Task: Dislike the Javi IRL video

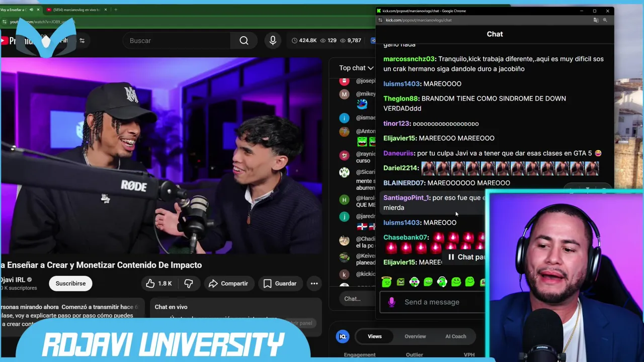Action: (x=188, y=284)
